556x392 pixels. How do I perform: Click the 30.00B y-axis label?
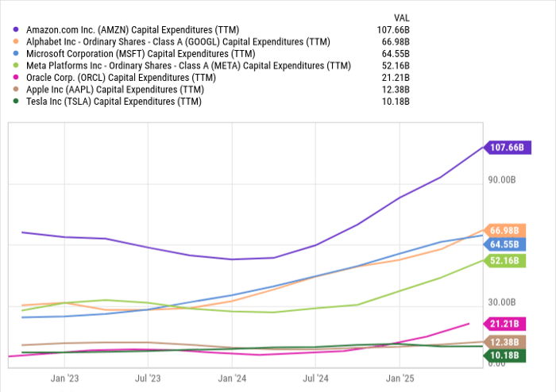502,302
